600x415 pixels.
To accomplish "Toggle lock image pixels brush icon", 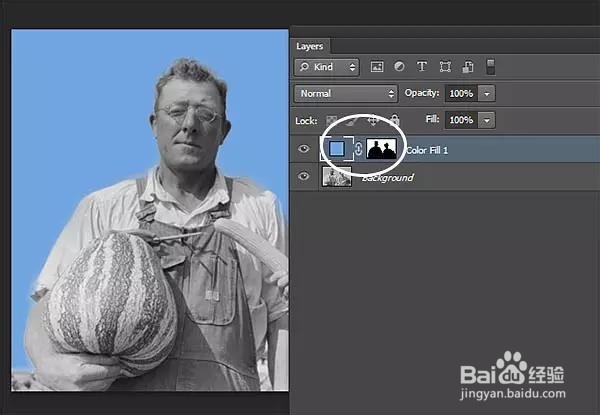I will tap(351, 120).
